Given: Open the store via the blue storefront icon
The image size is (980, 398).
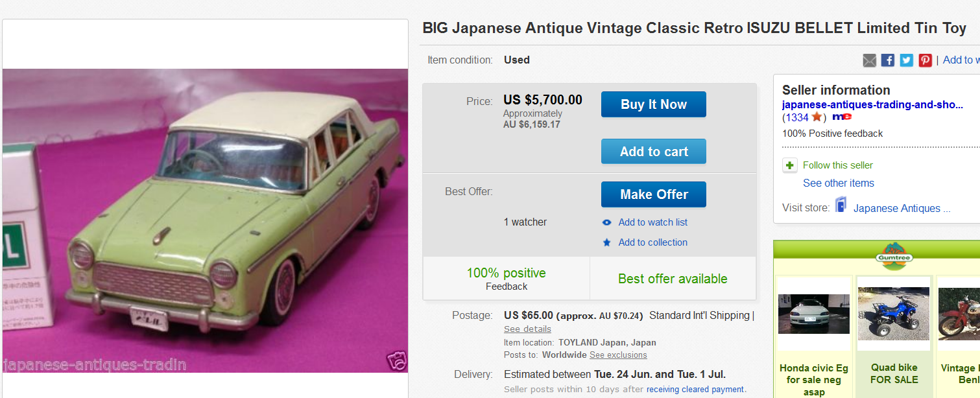Looking at the screenshot, I should click(x=840, y=204).
